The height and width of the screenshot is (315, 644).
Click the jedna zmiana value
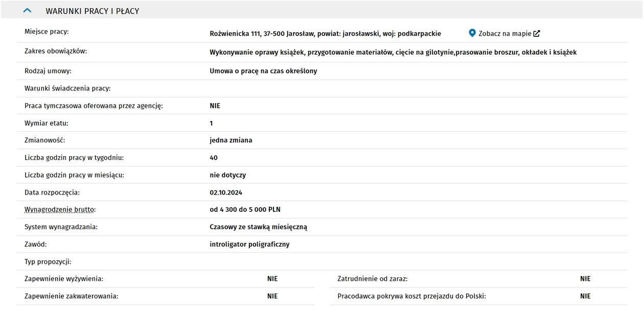pyautogui.click(x=231, y=140)
